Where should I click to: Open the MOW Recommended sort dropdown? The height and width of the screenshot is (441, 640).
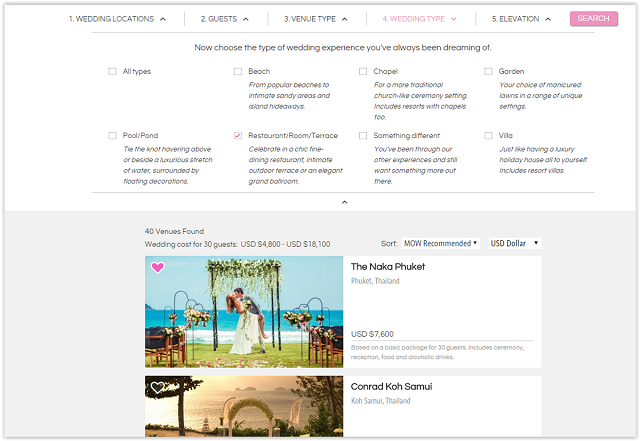(x=440, y=243)
